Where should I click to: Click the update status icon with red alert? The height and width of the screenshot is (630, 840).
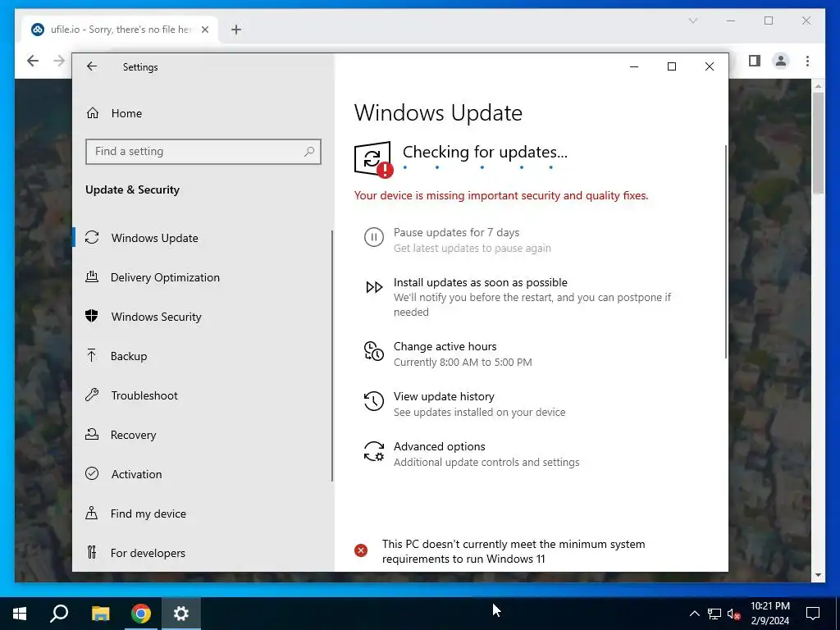(373, 159)
